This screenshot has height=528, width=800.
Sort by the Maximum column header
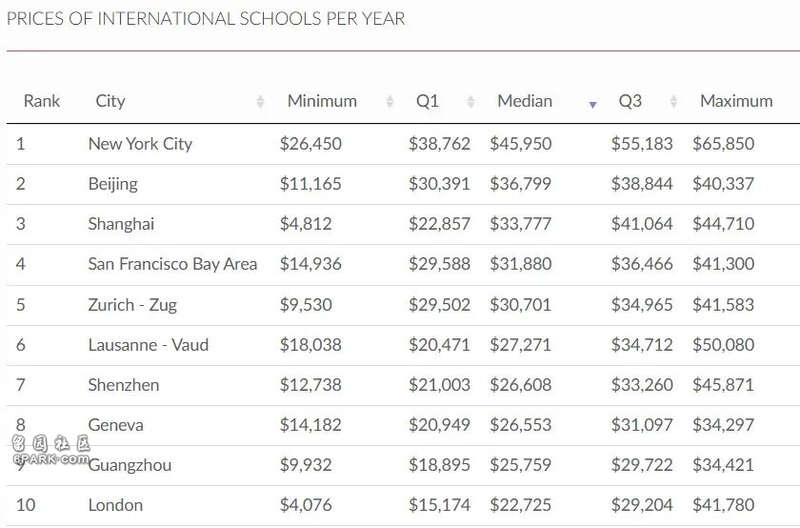(736, 101)
